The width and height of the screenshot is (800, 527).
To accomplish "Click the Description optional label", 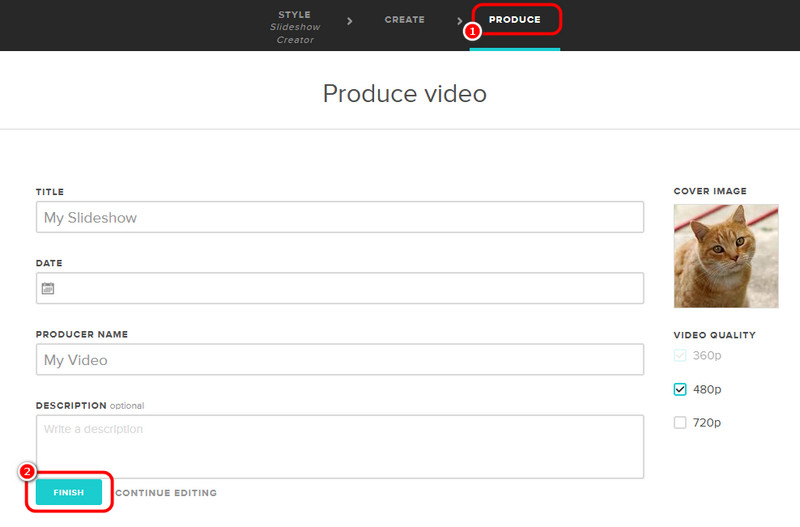I will pyautogui.click(x=90, y=406).
